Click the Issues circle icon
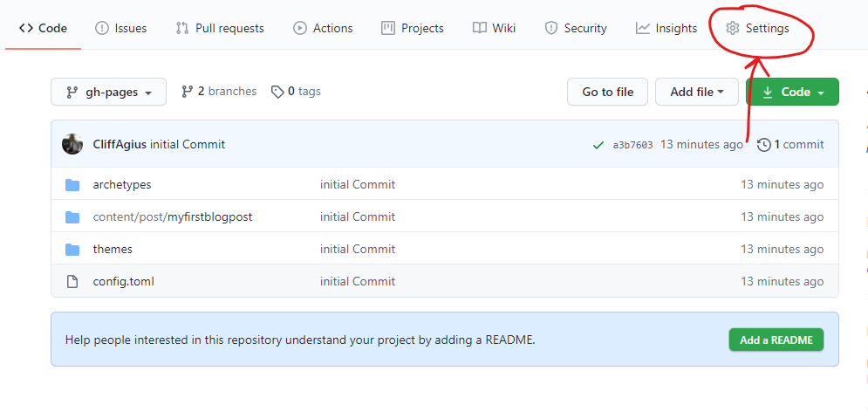The image size is (868, 412). coord(102,28)
